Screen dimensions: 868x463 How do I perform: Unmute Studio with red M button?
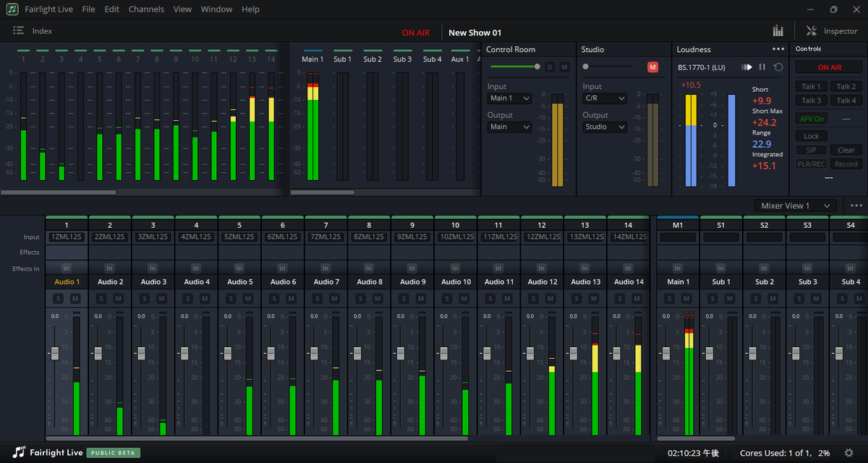tap(653, 67)
